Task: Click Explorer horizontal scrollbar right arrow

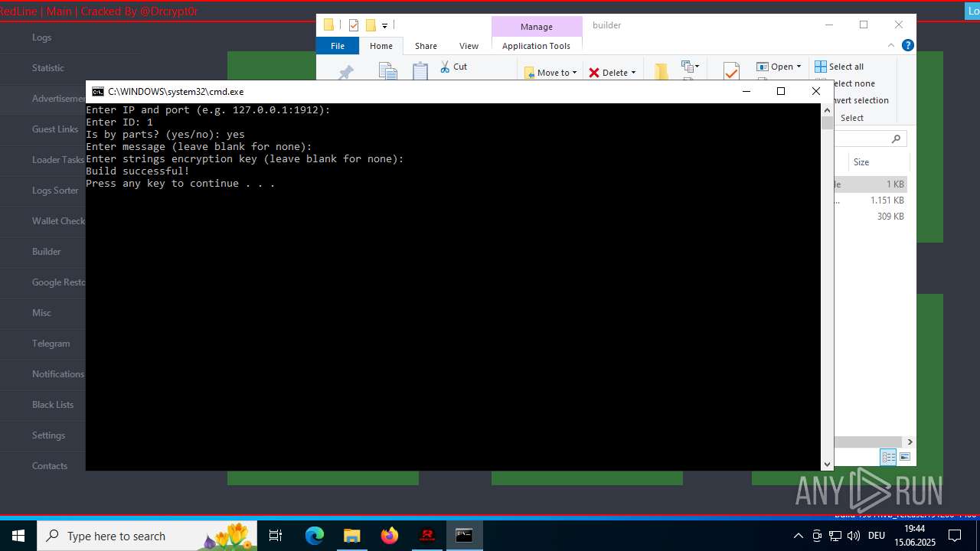Action: click(910, 442)
